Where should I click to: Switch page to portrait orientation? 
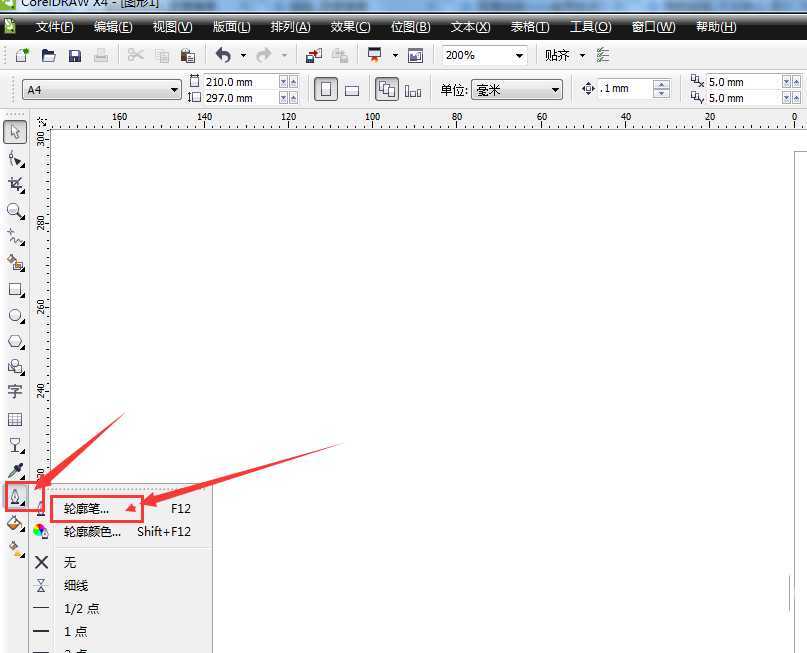tap(326, 90)
